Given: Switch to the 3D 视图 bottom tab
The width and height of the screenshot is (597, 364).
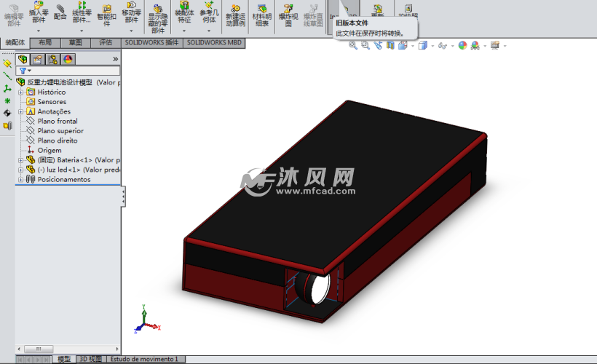Looking at the screenshot, I should pos(90,359).
